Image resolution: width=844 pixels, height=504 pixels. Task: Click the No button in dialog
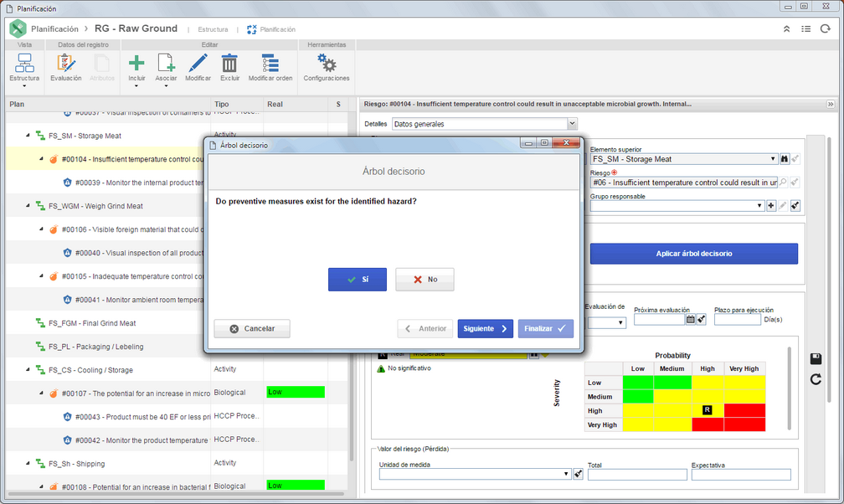pyautogui.click(x=425, y=280)
